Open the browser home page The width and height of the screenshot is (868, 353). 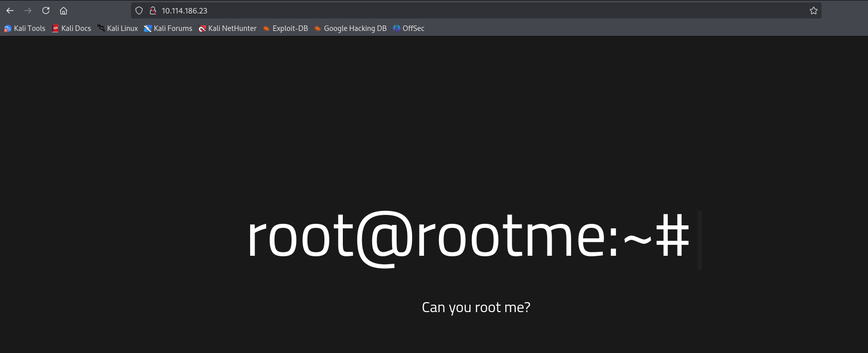coord(63,10)
